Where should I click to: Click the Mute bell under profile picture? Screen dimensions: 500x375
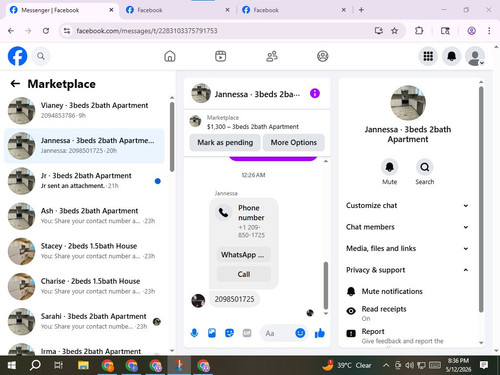pyautogui.click(x=389, y=167)
